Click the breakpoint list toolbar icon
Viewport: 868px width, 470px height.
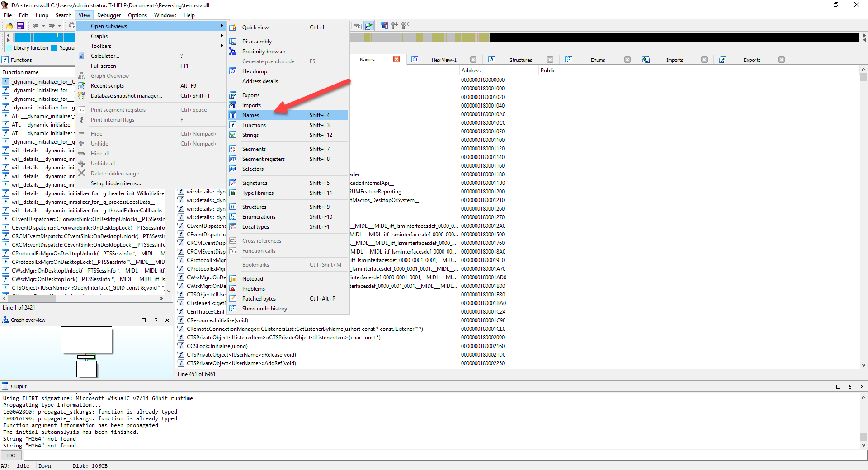coord(384,26)
